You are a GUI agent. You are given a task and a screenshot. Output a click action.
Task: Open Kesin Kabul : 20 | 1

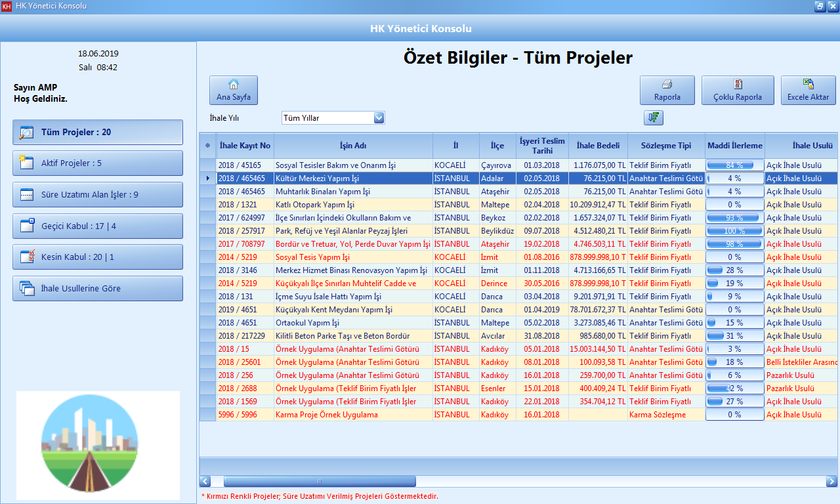(98, 257)
